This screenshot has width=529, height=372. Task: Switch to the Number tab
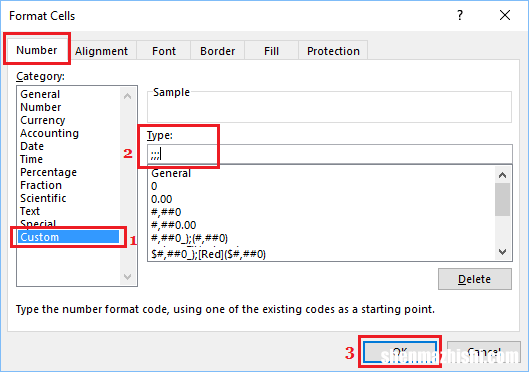[37, 50]
